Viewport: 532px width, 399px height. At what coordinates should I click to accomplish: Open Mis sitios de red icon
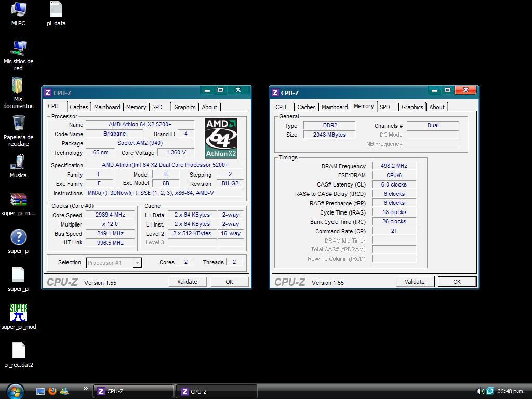pyautogui.click(x=18, y=48)
